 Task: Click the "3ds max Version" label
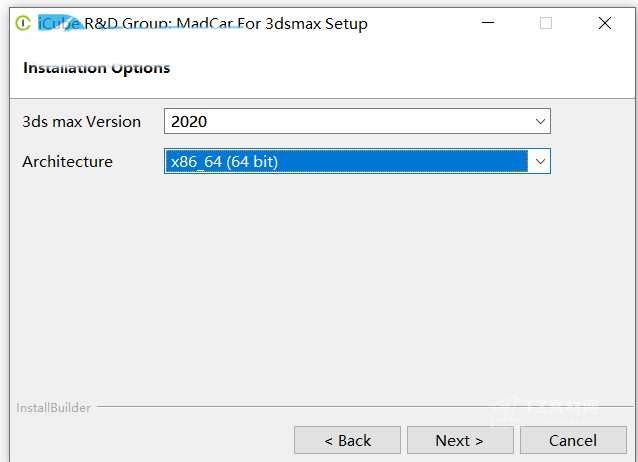[81, 122]
